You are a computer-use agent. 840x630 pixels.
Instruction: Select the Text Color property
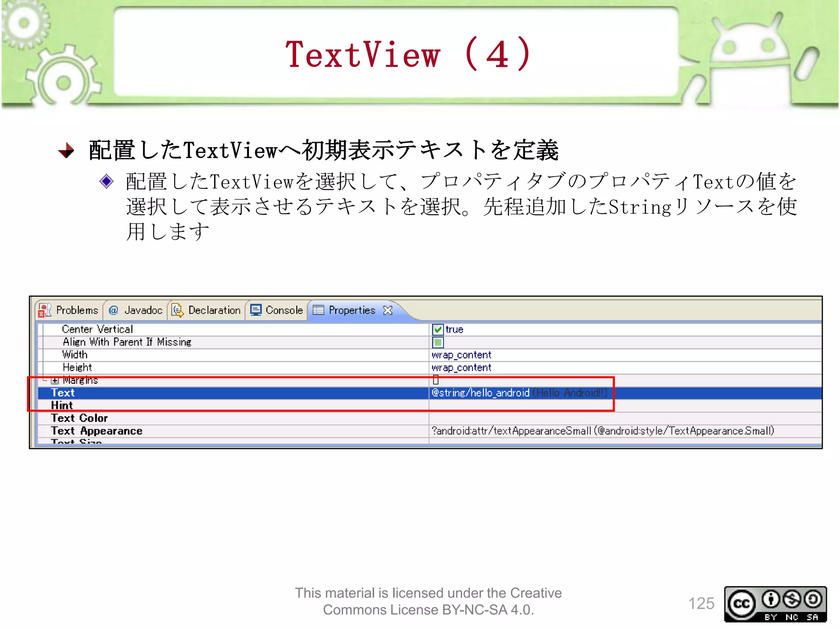pos(79,418)
